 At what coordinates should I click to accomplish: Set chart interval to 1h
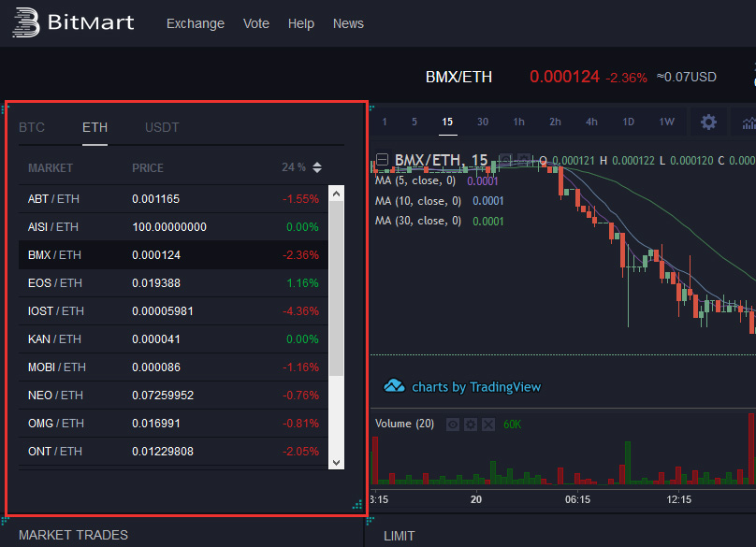pos(518,122)
